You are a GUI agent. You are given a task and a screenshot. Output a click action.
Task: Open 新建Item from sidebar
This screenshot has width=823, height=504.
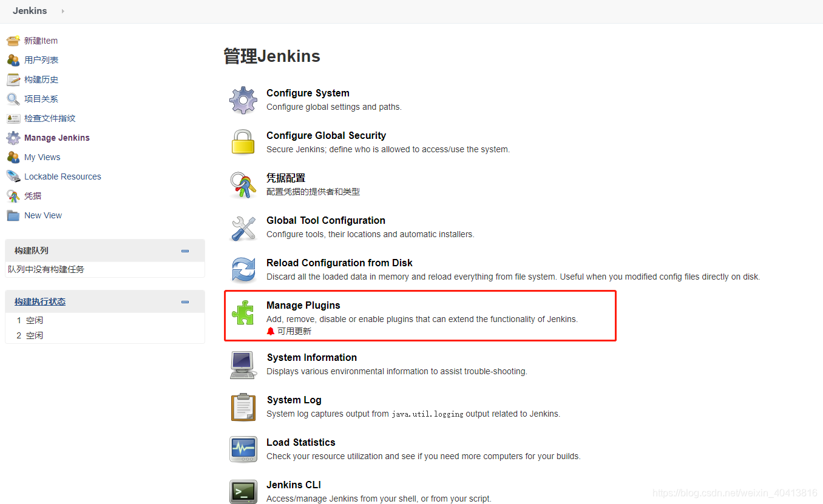coord(41,41)
